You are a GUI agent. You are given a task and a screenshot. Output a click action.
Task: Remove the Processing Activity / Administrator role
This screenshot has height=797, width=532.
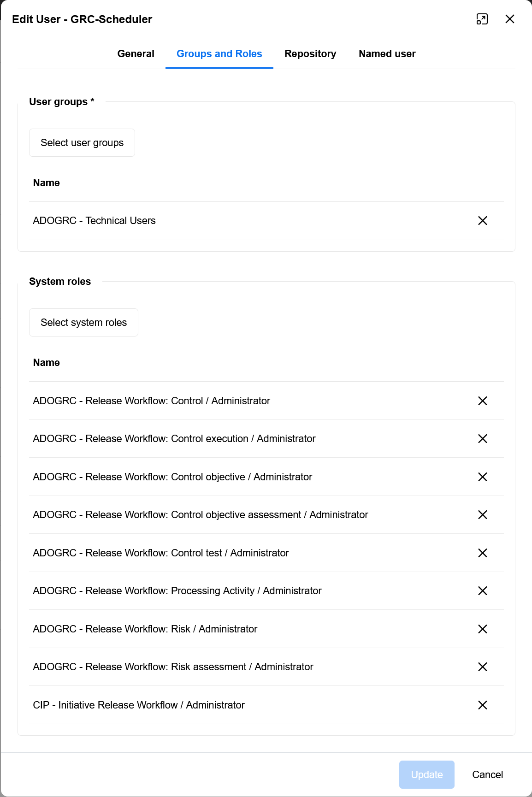[x=482, y=590]
